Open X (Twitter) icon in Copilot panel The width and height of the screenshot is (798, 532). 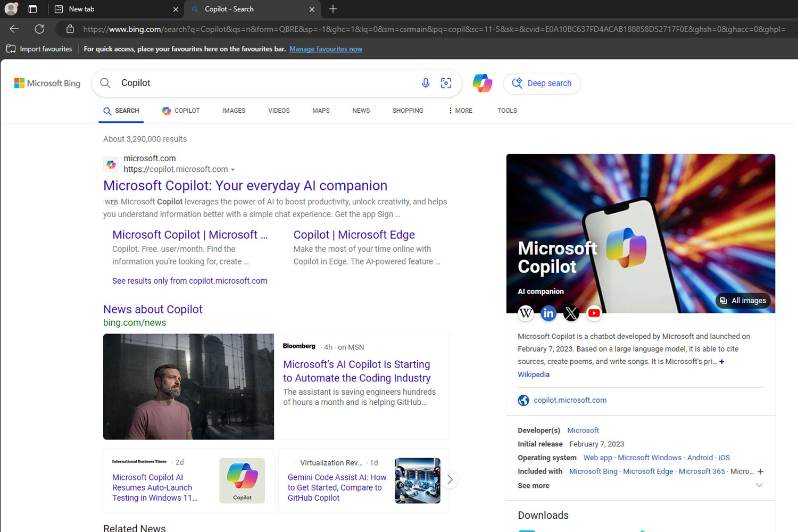571,313
